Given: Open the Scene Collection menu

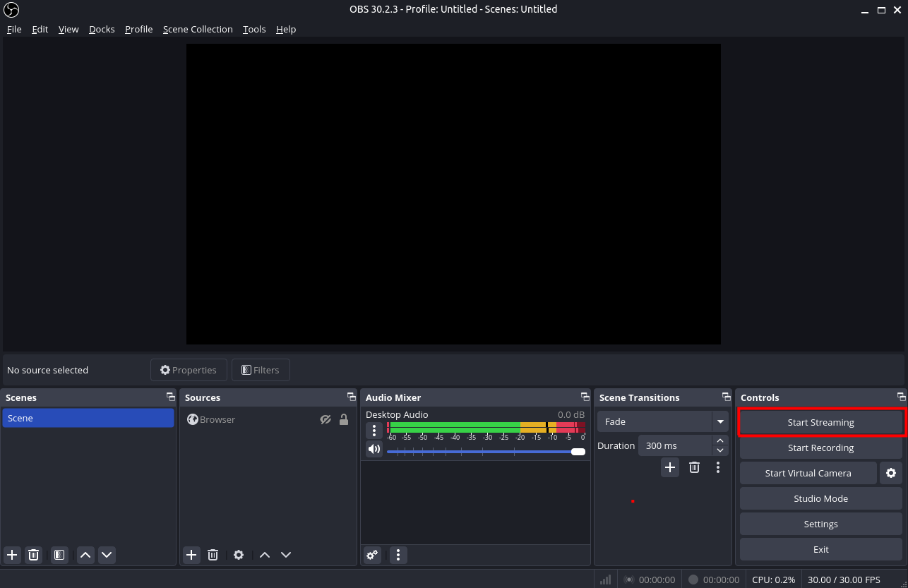Looking at the screenshot, I should (x=198, y=29).
